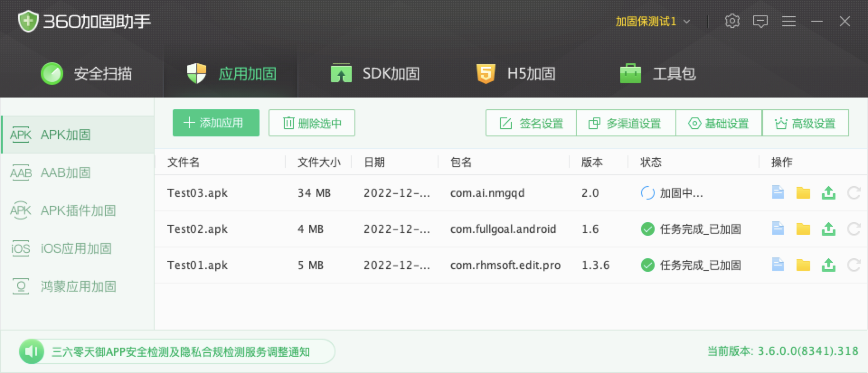Click the green checkmark status icon for Test01.apk
The width and height of the screenshot is (868, 373).
click(x=647, y=265)
